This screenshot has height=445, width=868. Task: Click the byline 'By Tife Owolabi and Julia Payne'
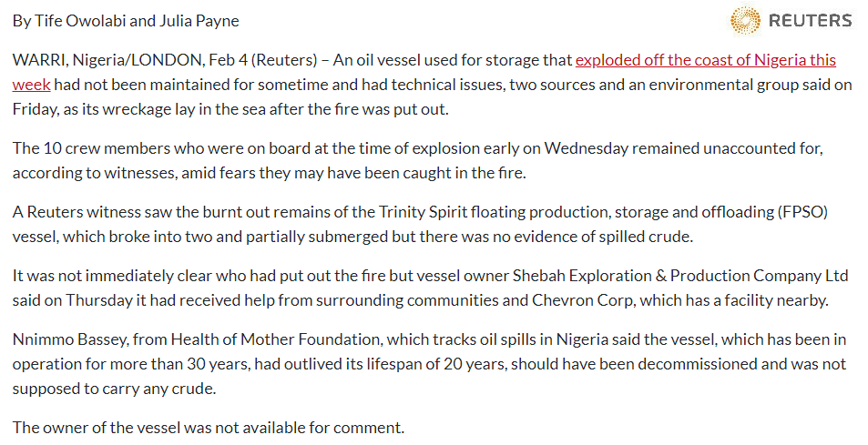pos(127,21)
